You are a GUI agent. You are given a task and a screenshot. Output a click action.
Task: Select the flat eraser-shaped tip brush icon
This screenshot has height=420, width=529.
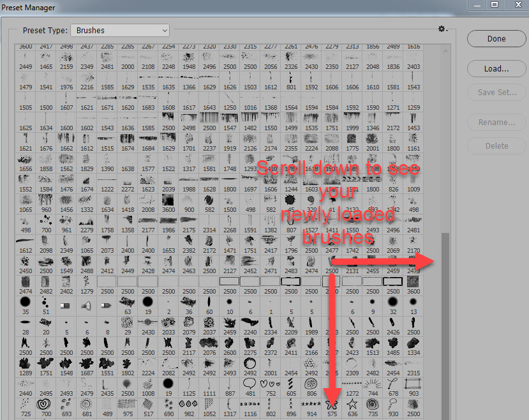click(x=66, y=306)
